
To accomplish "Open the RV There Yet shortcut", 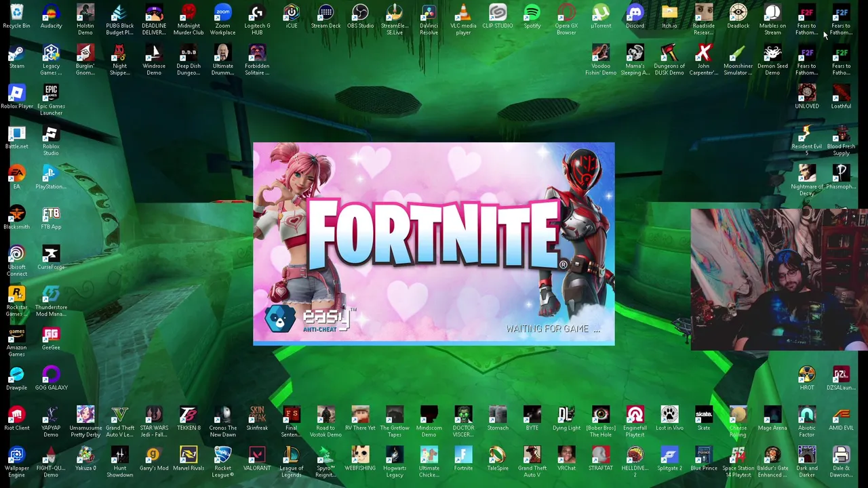I will click(360, 419).
